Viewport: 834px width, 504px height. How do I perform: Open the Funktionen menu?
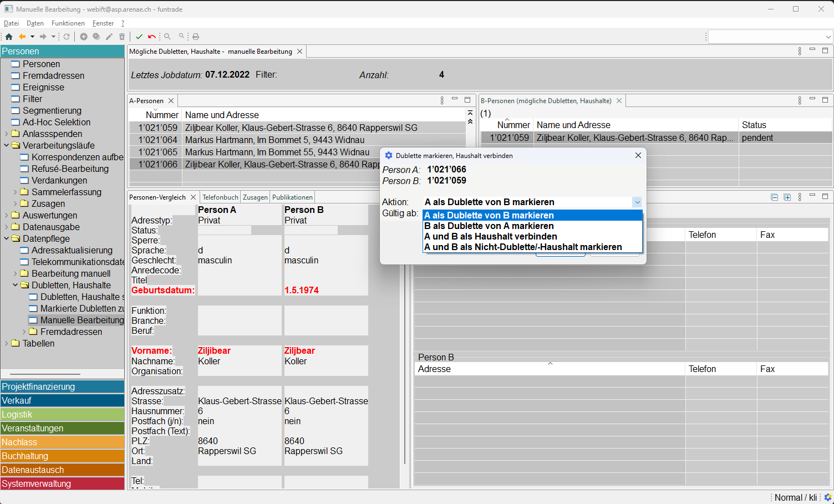coord(68,23)
